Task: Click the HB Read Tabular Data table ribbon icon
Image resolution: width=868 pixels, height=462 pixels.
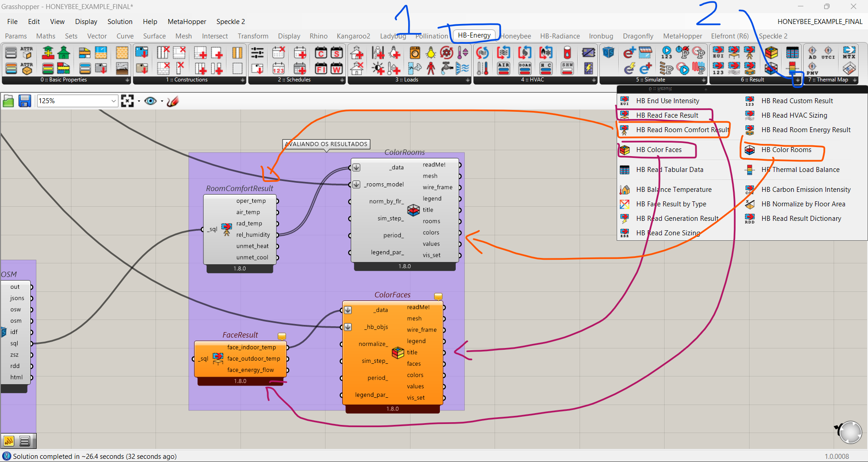Action: point(792,53)
